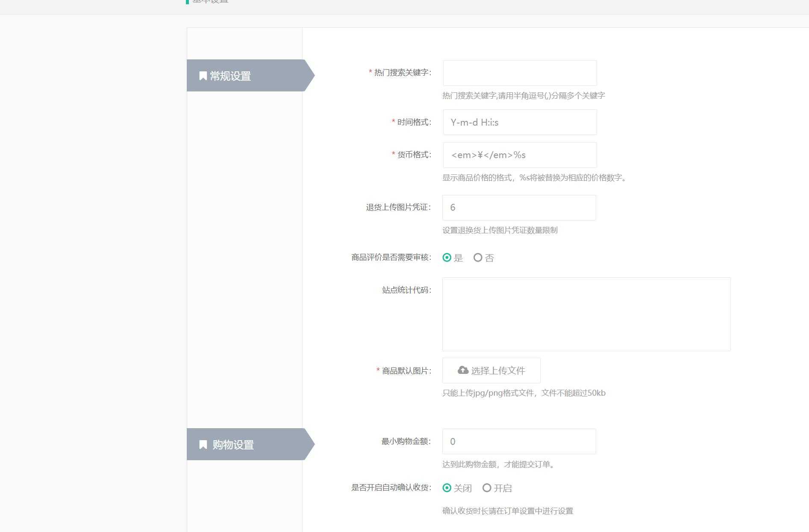Select 否 for 商品评价是否需要审核
The width and height of the screenshot is (809, 532).
pyautogui.click(x=478, y=257)
